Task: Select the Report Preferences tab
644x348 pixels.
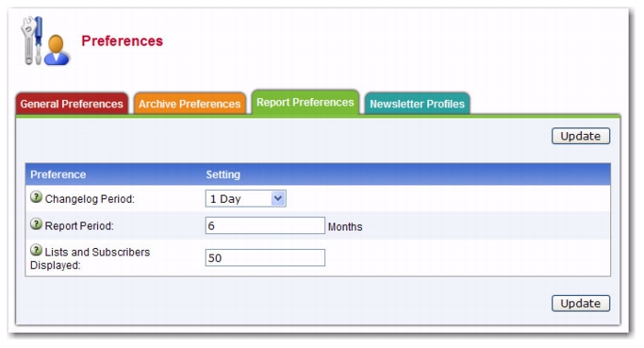Action: click(305, 102)
